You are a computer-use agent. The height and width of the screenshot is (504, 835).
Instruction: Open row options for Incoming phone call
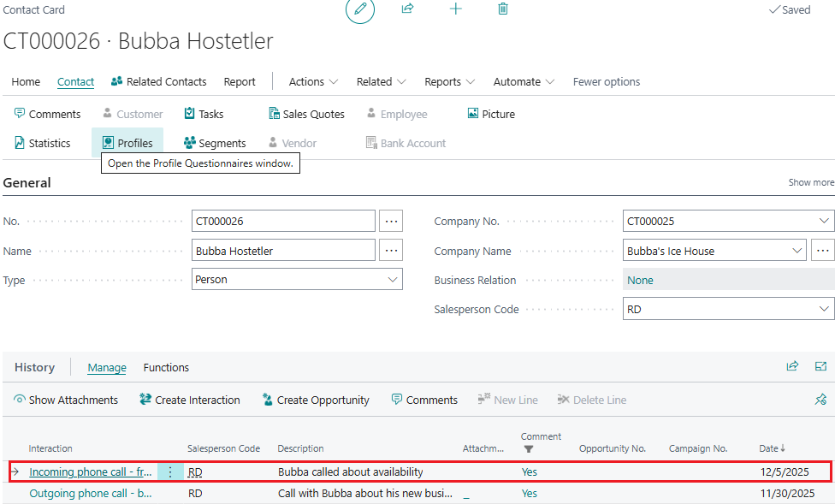point(170,471)
